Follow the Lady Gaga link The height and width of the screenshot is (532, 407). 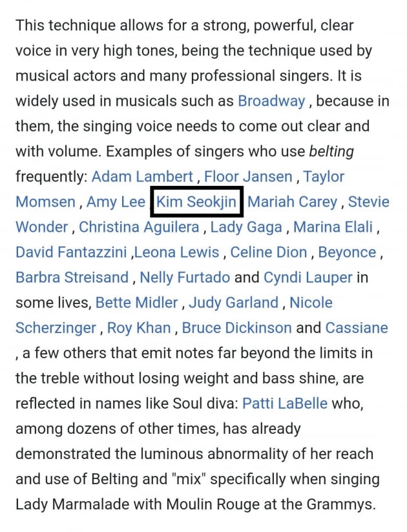(x=246, y=227)
